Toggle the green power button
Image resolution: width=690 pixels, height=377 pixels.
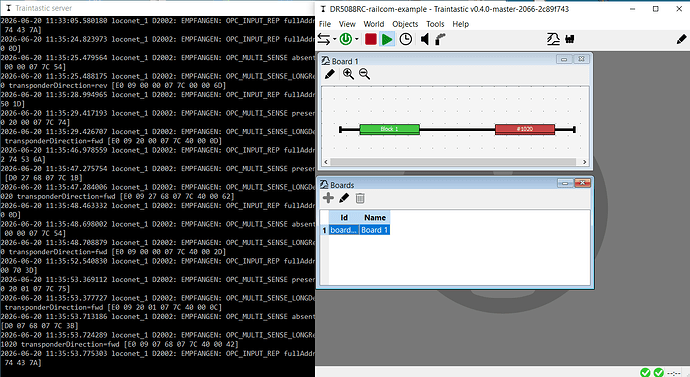[x=346, y=40]
